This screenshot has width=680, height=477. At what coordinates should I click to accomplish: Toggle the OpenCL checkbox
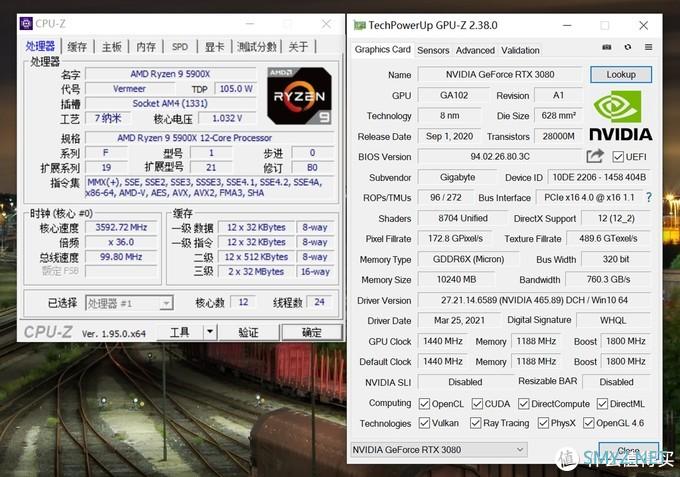[x=424, y=404]
